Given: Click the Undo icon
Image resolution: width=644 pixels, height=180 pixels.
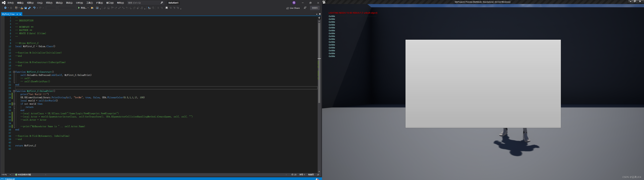Looking at the screenshot, I should pyautogui.click(x=34, y=8).
